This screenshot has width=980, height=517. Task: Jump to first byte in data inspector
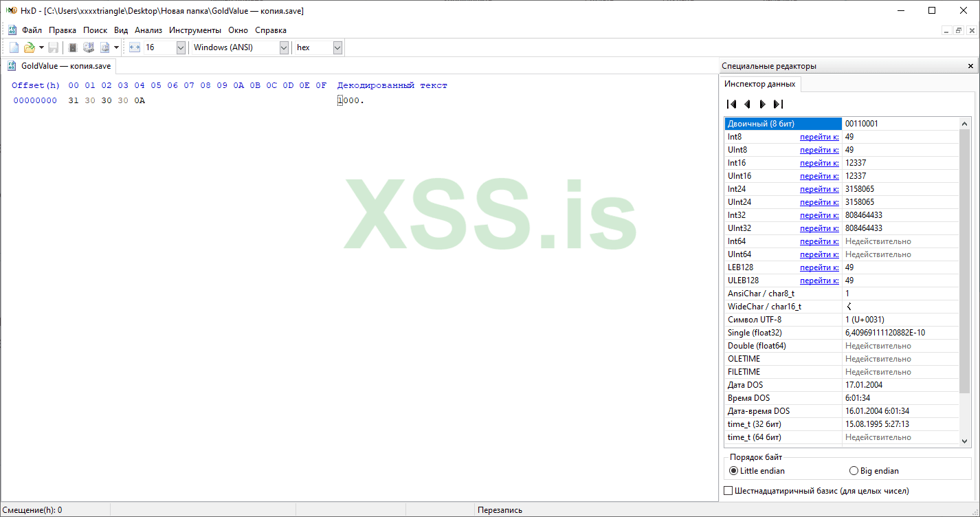click(x=732, y=104)
